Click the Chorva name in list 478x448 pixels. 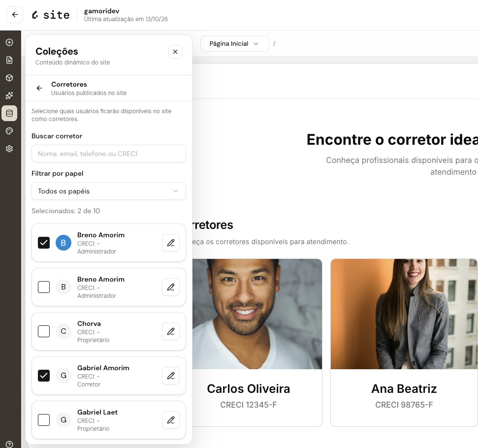[89, 323]
